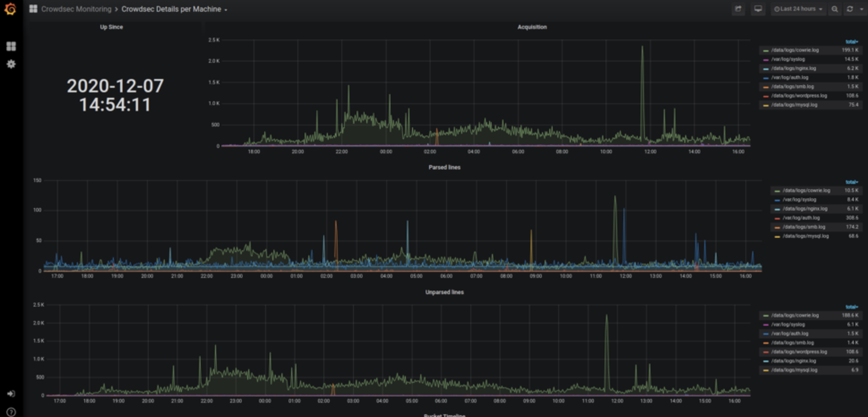Toggle cowrie.log series in Unparsed lines legend
The height and width of the screenshot is (417, 868).
click(x=795, y=316)
